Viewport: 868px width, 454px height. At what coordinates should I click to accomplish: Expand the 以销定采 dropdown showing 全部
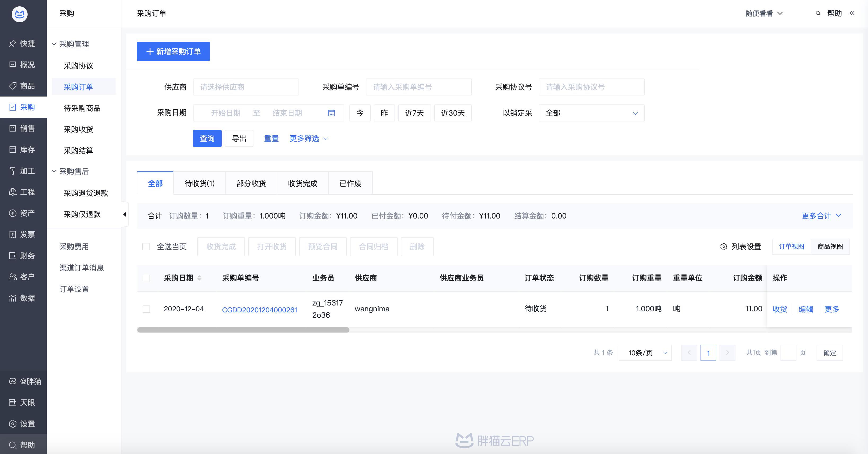coord(591,113)
